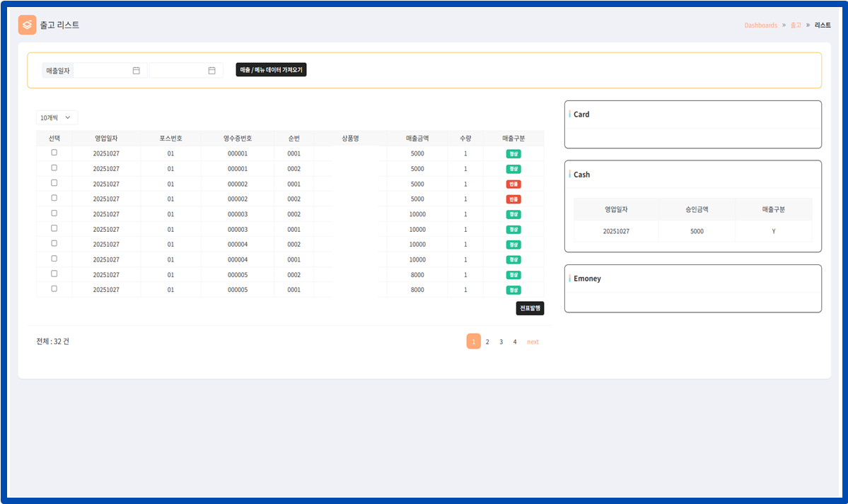Tick checkbox for receipt 000002 sequence 0001
This screenshot has width=848, height=504.
tap(54, 183)
